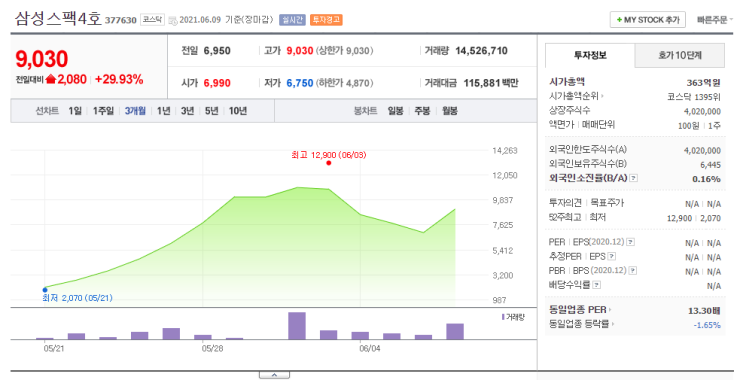Switch to the 투자정보 tab
The height and width of the screenshot is (380, 743).
pos(590,55)
